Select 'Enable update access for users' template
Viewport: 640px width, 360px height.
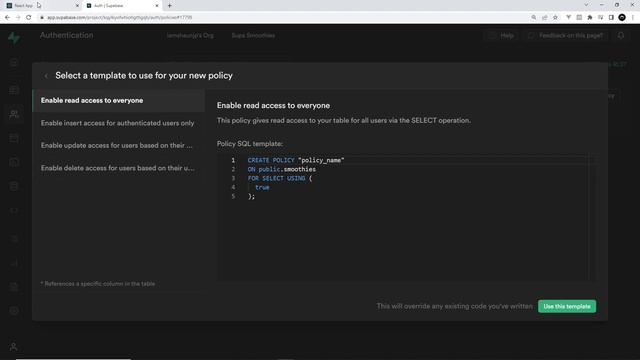tap(118, 145)
